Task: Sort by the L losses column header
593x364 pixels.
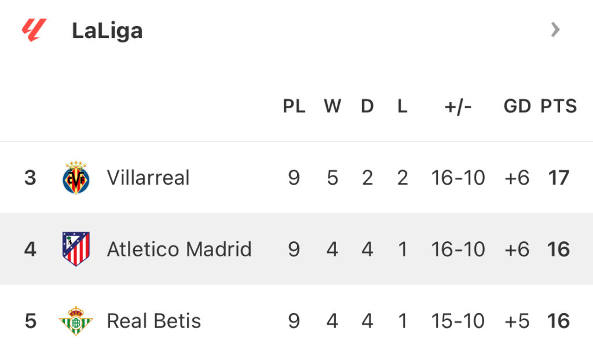Action: click(x=402, y=106)
